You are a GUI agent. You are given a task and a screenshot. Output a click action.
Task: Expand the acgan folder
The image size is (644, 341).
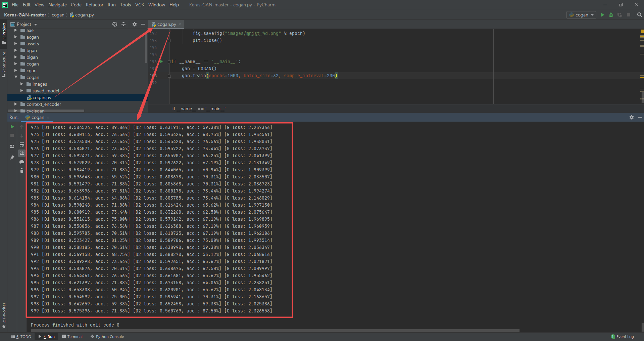point(15,37)
